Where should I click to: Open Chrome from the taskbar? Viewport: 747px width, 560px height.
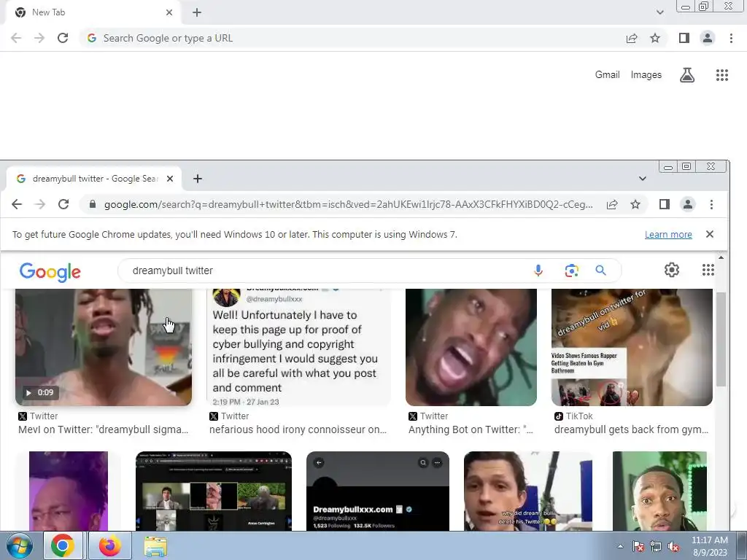[63, 545]
